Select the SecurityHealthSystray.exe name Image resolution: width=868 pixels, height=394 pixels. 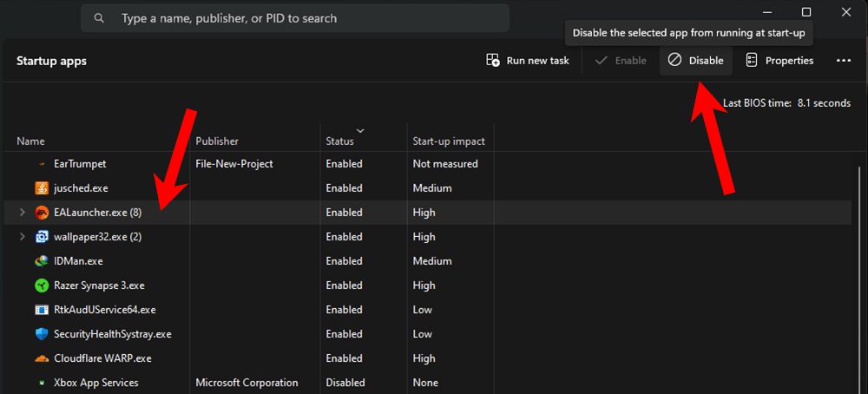113,334
